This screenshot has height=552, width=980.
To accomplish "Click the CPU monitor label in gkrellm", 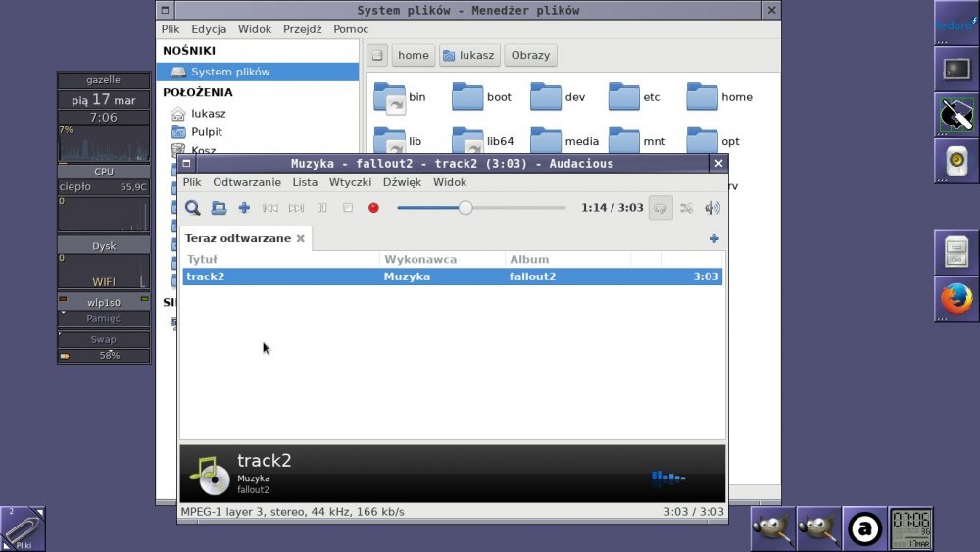I will coord(104,172).
